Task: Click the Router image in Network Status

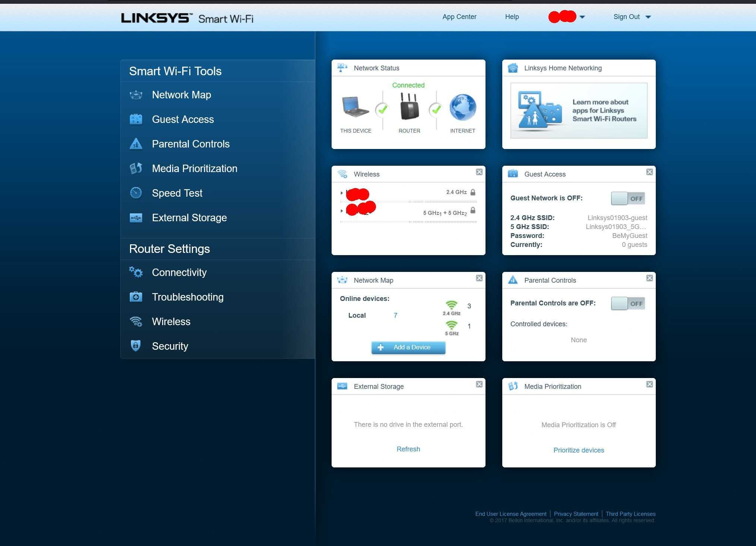Action: coord(409,106)
